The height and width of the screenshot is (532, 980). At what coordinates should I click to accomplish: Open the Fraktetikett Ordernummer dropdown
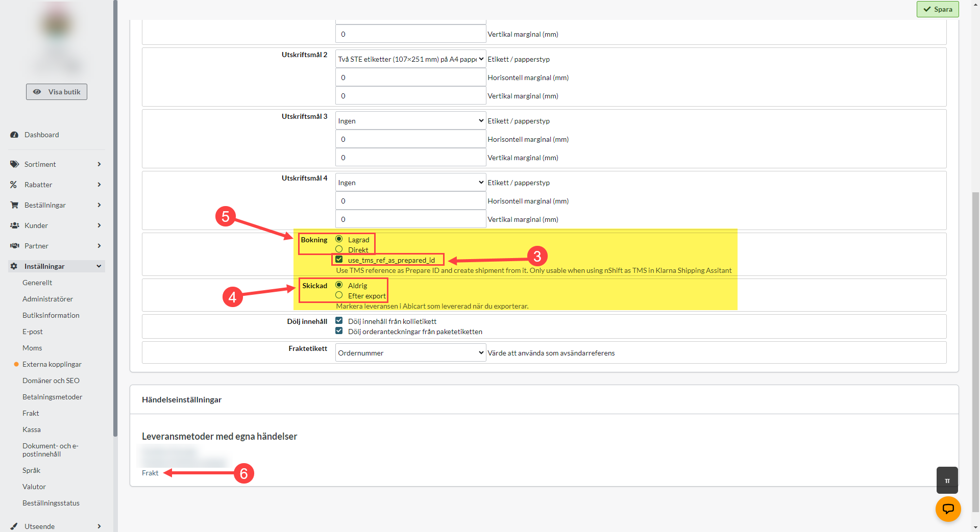coord(410,353)
